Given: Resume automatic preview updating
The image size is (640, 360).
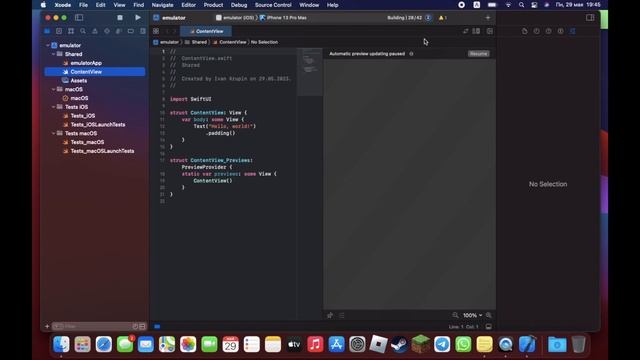Looking at the screenshot, I should tap(478, 54).
